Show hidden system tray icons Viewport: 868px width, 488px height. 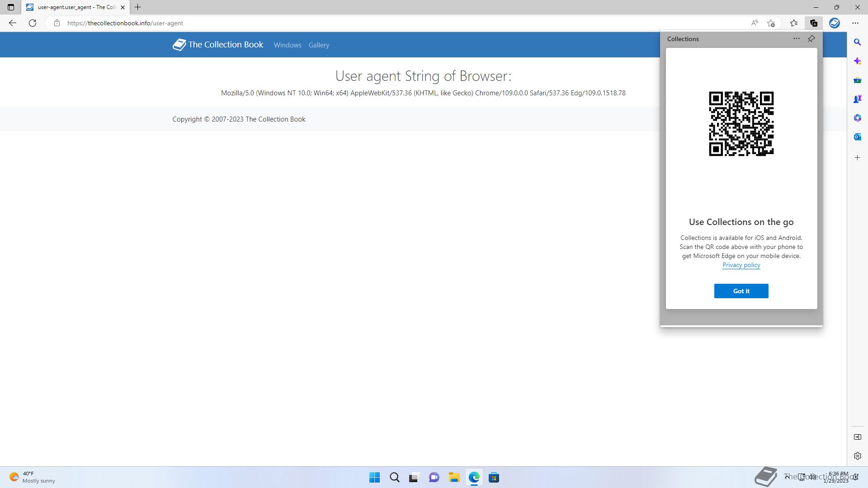click(787, 477)
